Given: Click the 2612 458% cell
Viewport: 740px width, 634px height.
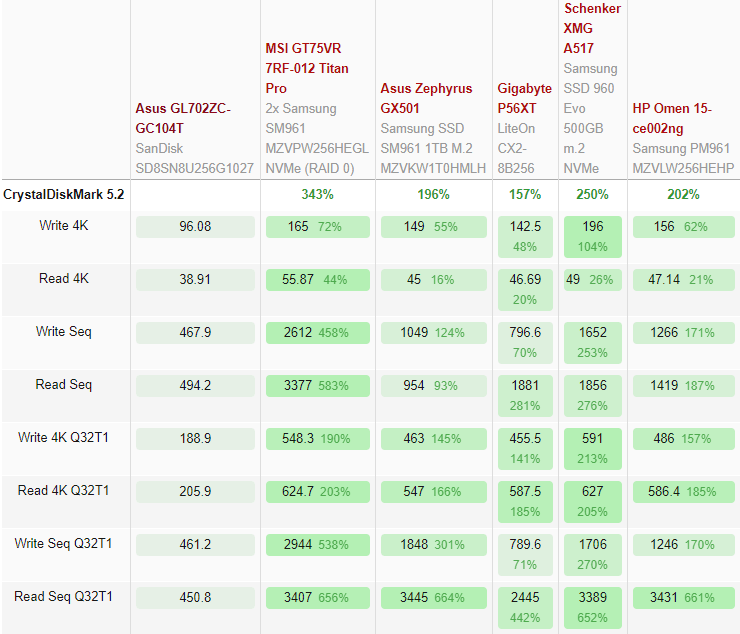Looking at the screenshot, I should [x=318, y=332].
